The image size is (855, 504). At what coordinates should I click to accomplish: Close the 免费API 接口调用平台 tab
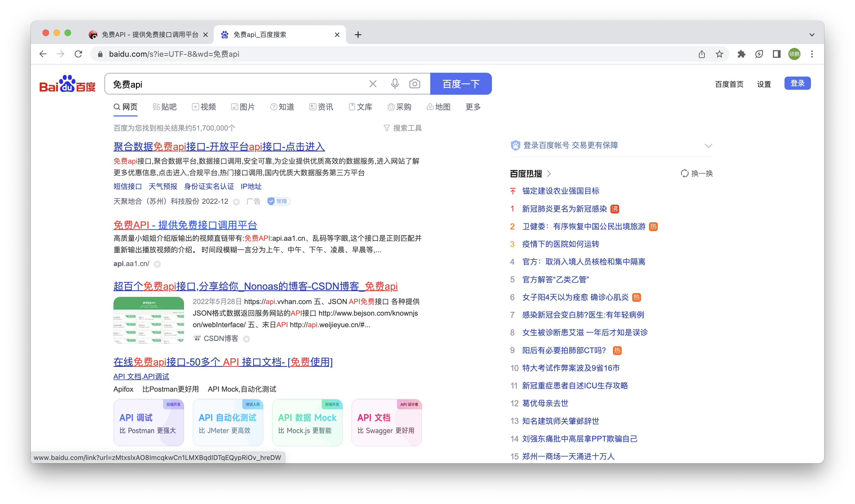coord(205,35)
